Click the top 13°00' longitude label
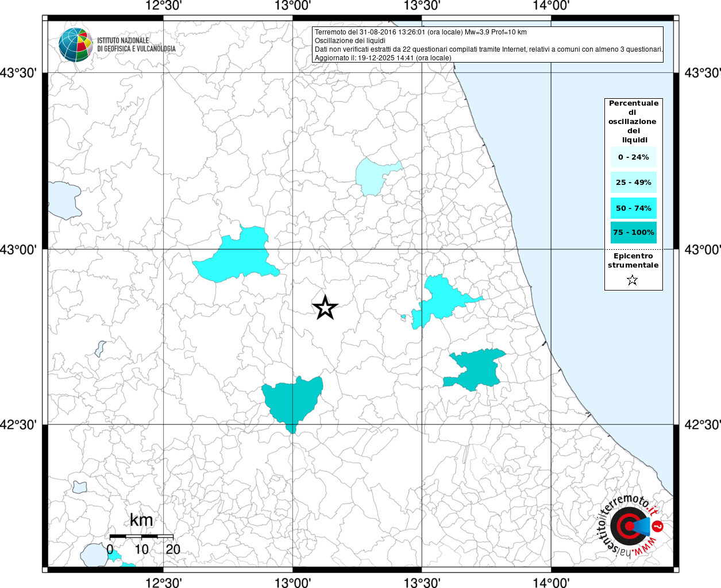 [292, 6]
